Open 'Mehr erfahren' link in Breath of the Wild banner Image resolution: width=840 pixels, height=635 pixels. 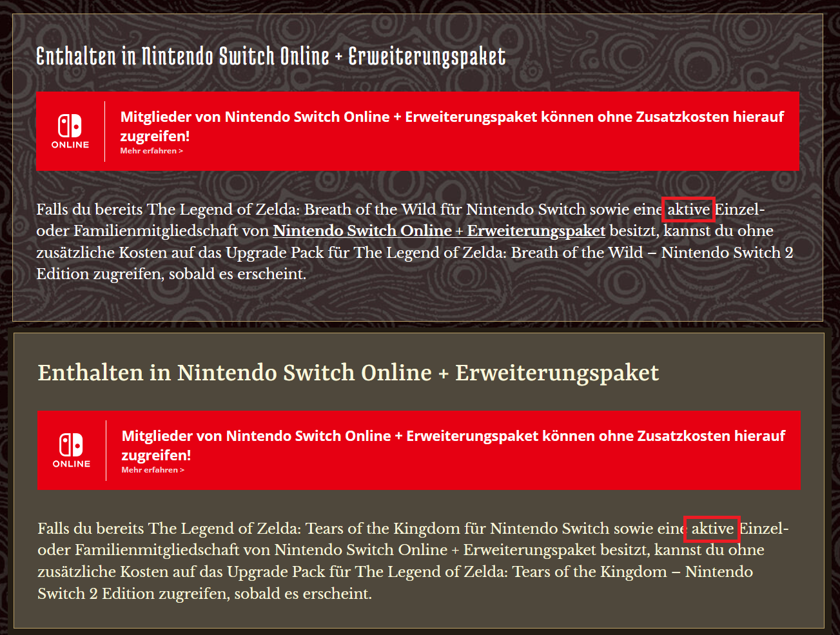[x=151, y=151]
